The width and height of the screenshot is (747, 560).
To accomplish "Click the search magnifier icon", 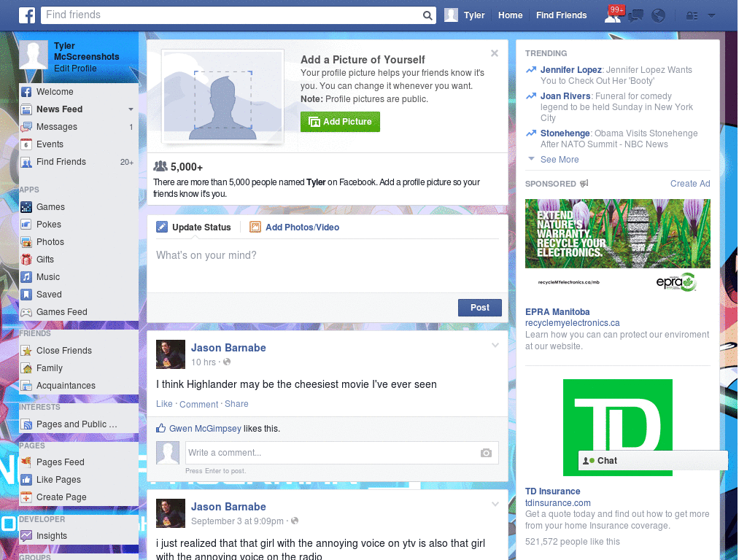I will [x=427, y=15].
